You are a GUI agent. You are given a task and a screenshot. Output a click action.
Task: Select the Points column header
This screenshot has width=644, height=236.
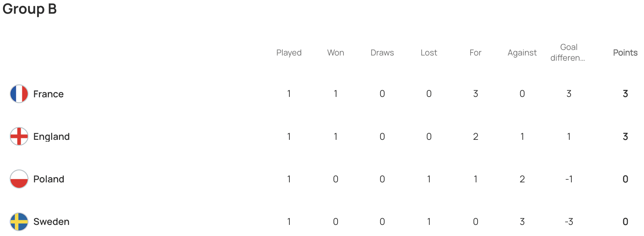tap(625, 53)
